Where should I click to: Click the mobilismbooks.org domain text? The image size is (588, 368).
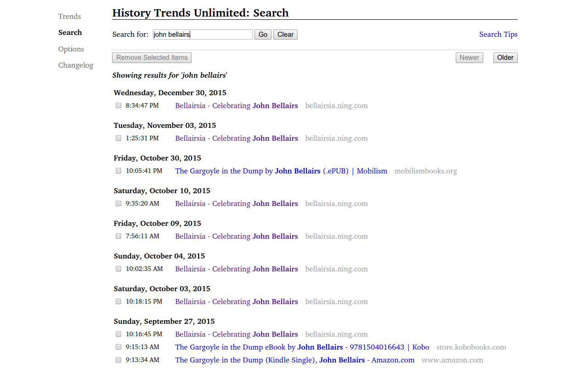(426, 171)
